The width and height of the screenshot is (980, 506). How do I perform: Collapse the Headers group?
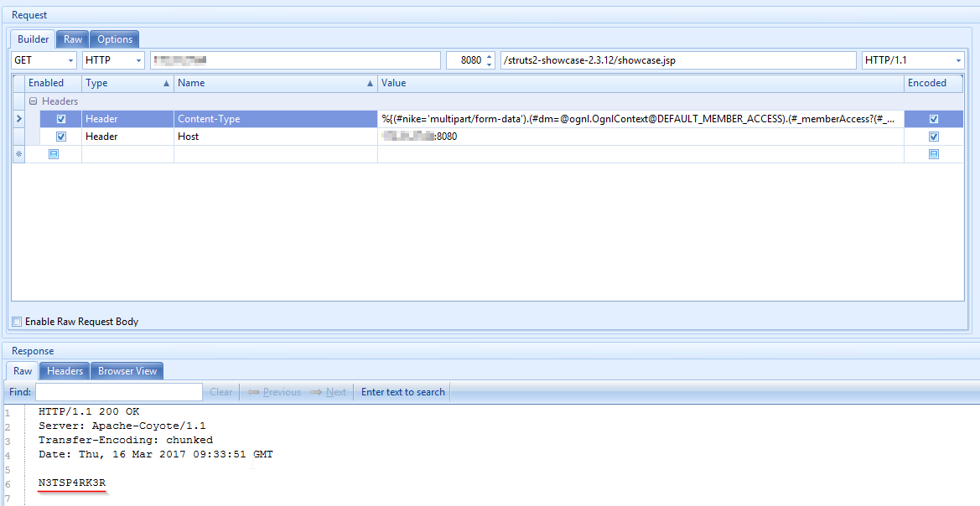tap(31, 101)
